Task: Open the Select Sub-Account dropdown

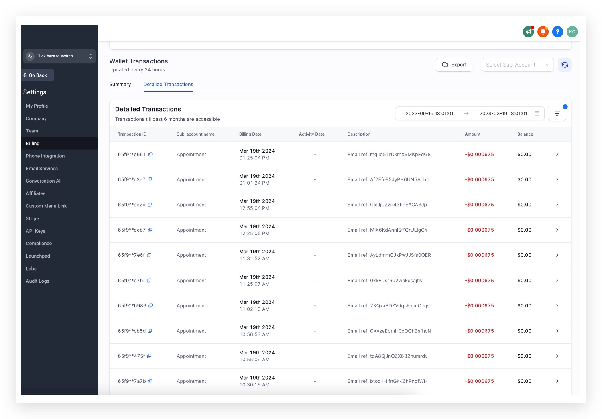Action: click(517, 65)
